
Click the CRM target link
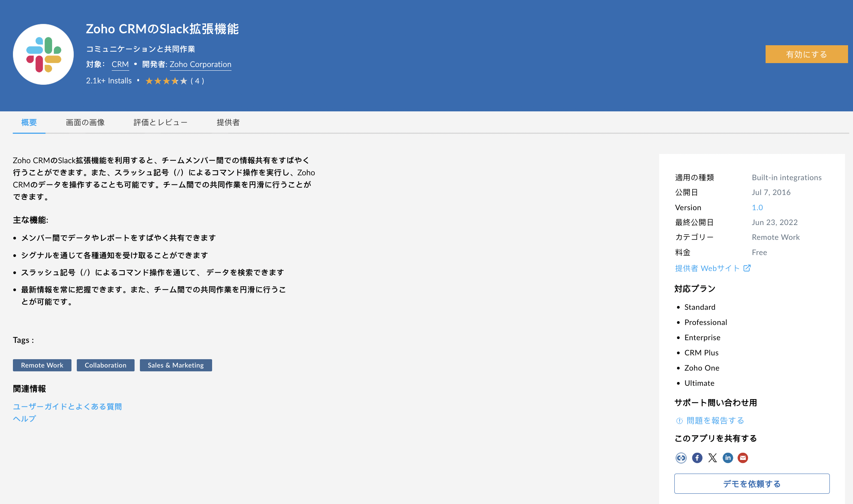tap(120, 64)
